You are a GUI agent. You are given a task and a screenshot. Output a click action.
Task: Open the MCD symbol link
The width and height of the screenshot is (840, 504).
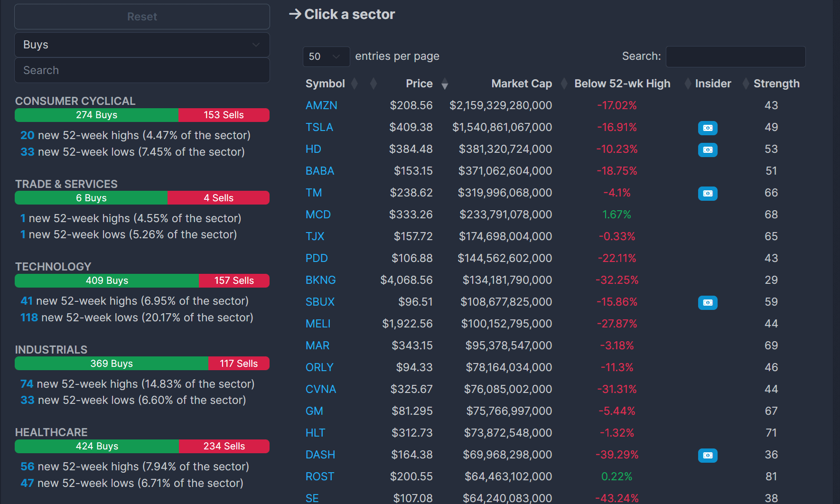(x=318, y=215)
